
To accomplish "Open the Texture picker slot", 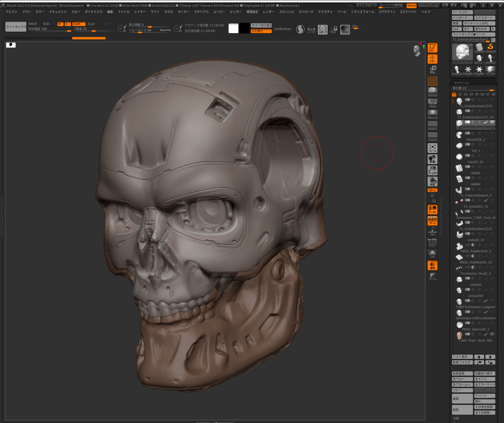I will pyautogui.click(x=432, y=137).
